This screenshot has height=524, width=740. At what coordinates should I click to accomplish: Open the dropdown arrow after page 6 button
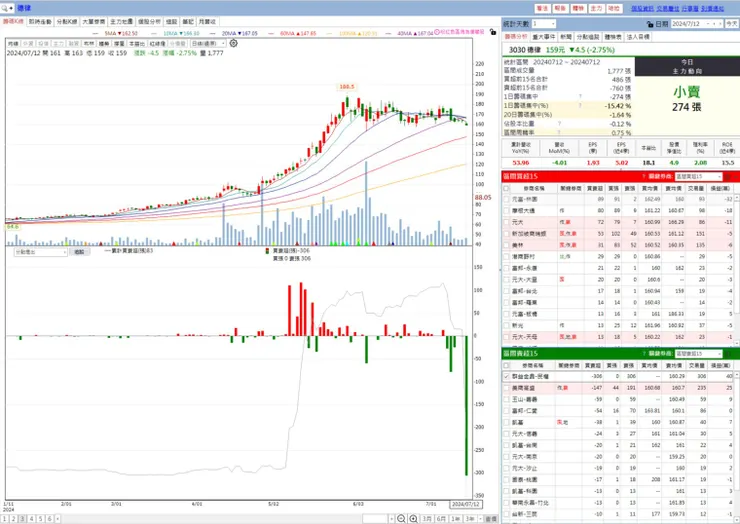[x=58, y=519]
